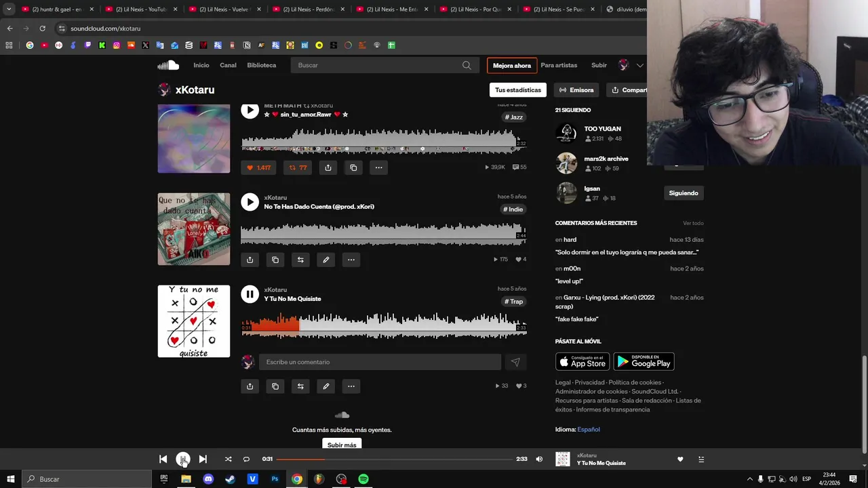This screenshot has width=868, height=488.
Task: Click the Escribe un comentario field
Action: pyautogui.click(x=380, y=362)
